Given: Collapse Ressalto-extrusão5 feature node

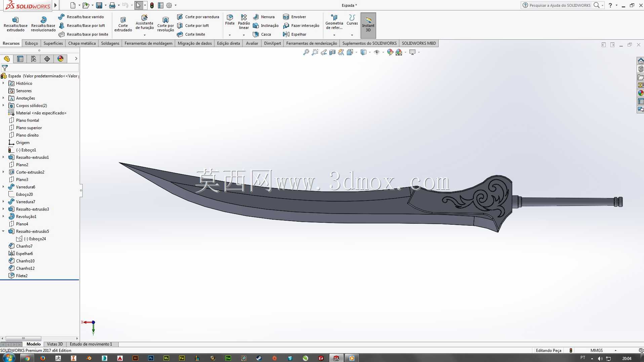Looking at the screenshot, I should [x=3, y=231].
